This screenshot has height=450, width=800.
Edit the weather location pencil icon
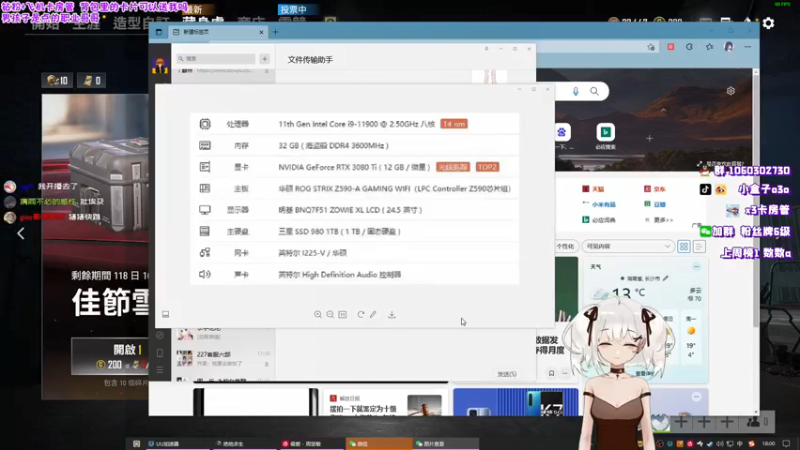pos(666,278)
